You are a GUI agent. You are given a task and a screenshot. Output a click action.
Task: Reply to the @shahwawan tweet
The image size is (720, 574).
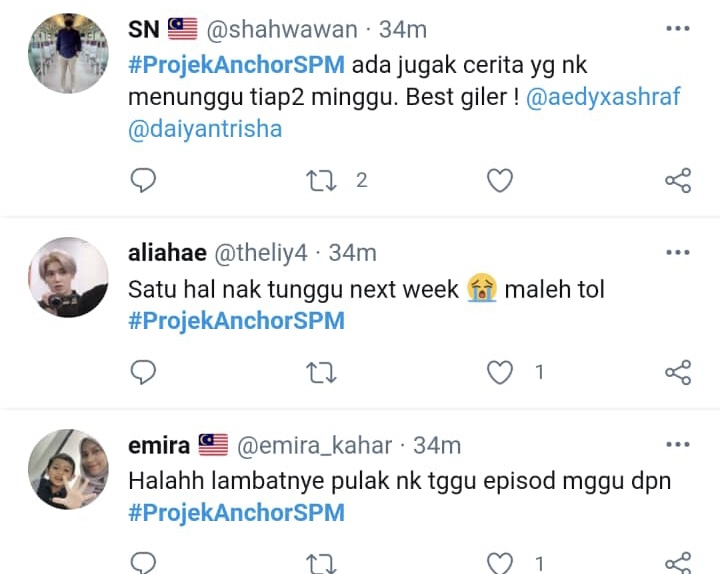pyautogui.click(x=143, y=180)
